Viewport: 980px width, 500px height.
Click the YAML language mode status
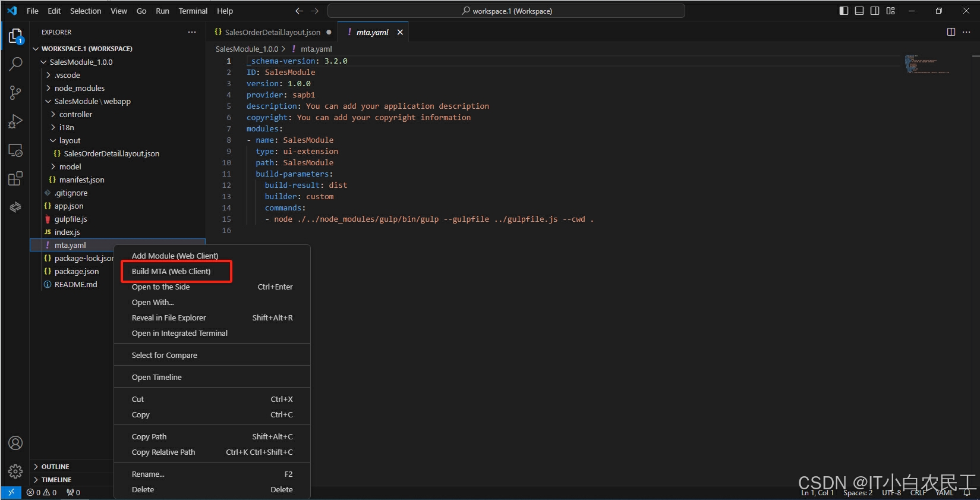pyautogui.click(x=944, y=492)
